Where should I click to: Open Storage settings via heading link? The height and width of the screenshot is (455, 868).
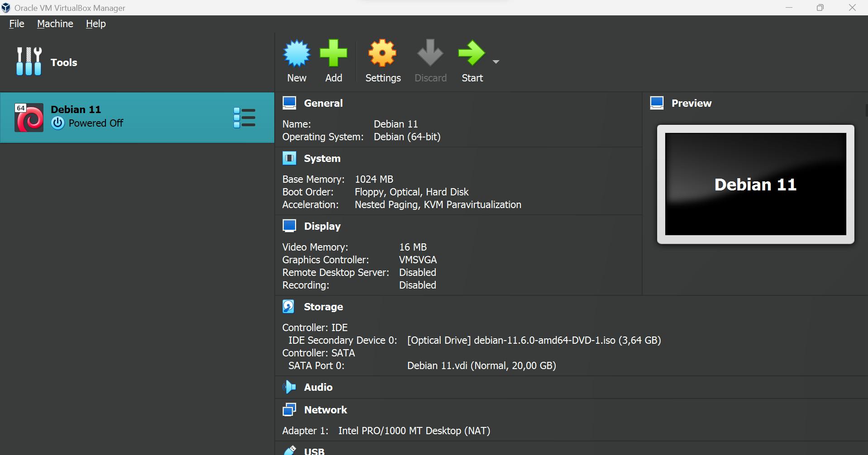324,307
